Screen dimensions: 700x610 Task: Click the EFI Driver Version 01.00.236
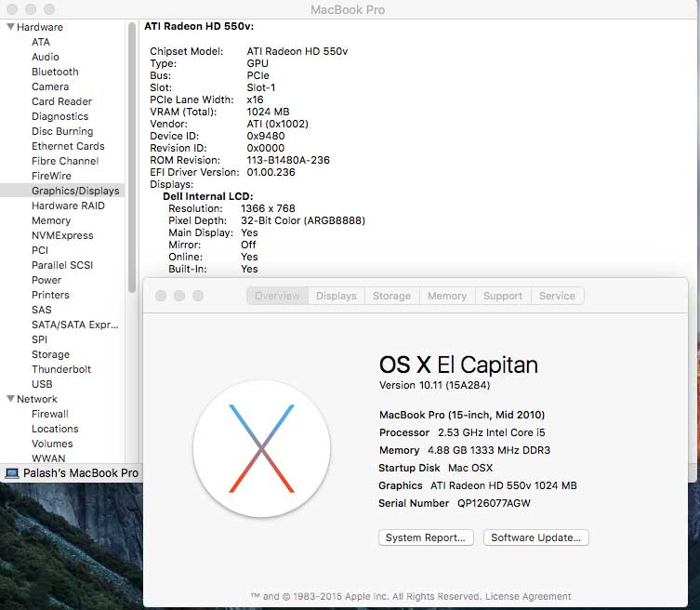point(271,172)
